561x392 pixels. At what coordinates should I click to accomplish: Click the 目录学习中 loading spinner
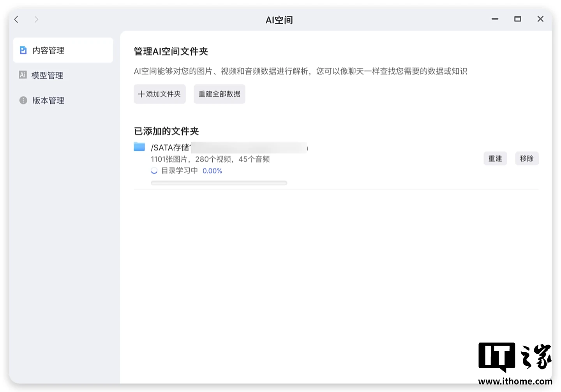pos(154,171)
